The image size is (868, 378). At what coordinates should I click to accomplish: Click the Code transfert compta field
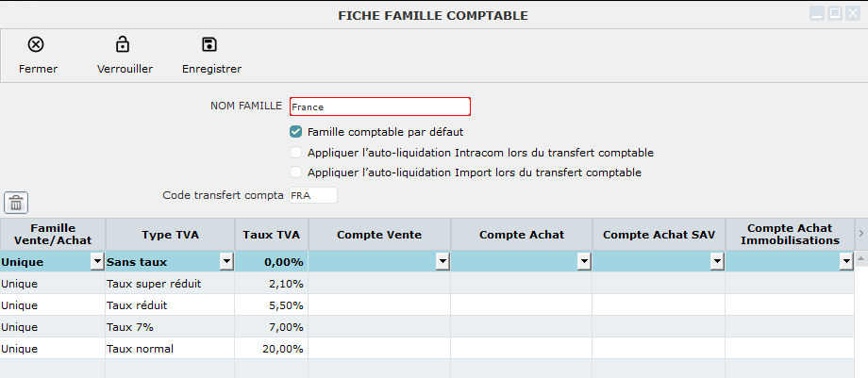(312, 195)
